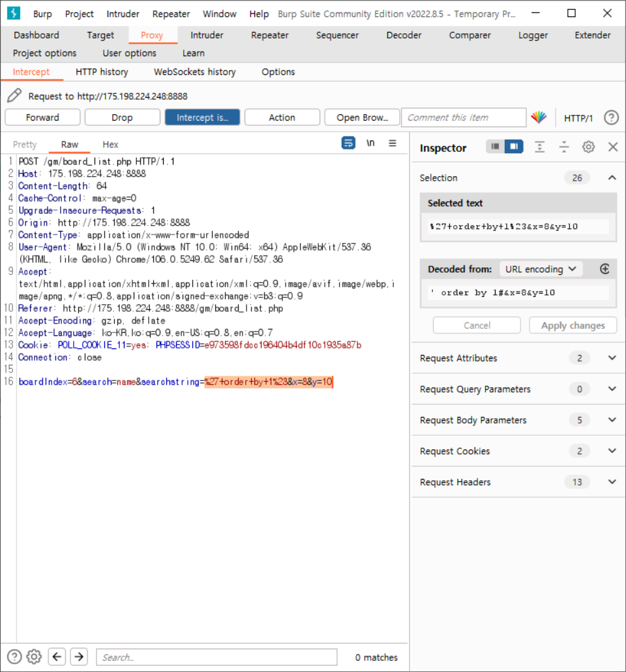626x672 pixels.
Task: Open Project options tab
Action: (44, 53)
